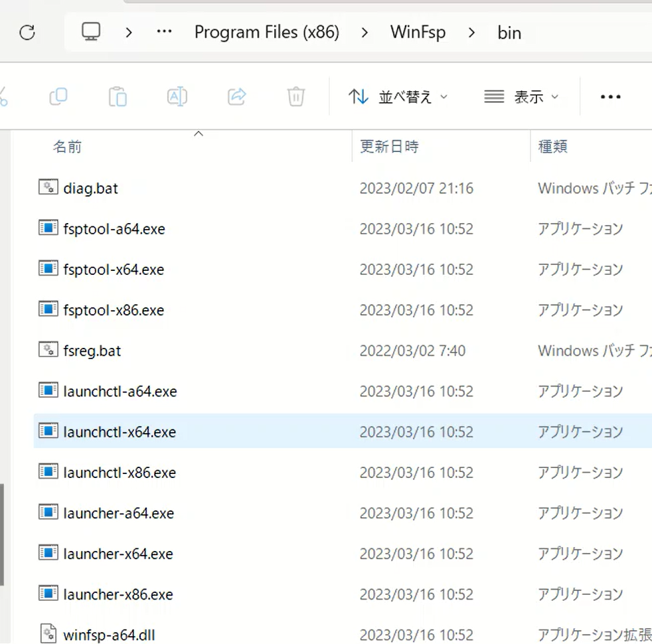Open the three-dot more options menu
Image resolution: width=652 pixels, height=644 pixels.
(610, 97)
